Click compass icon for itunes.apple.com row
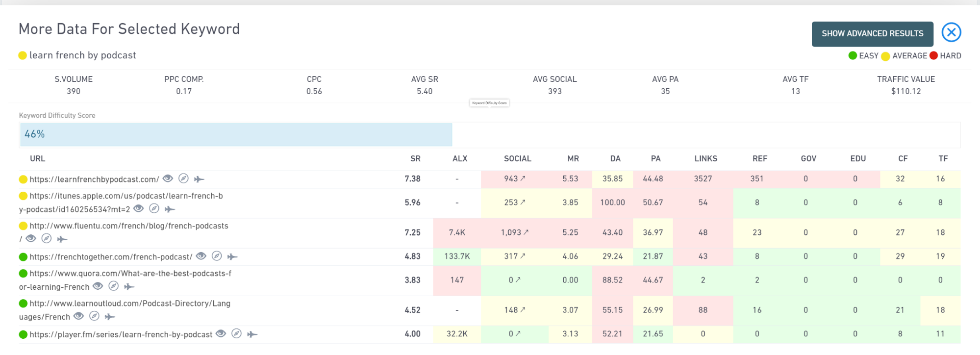Image resolution: width=980 pixels, height=355 pixels. coord(154,208)
